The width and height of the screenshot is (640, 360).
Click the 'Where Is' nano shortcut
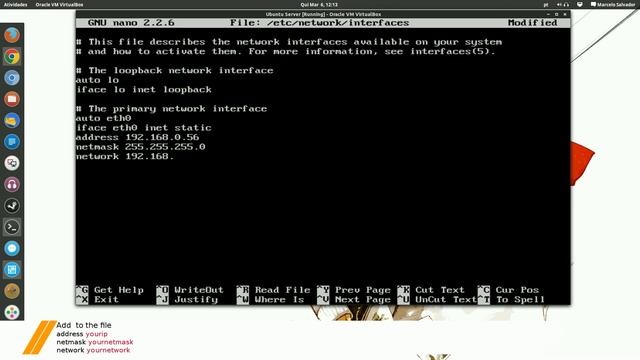[x=271, y=300]
